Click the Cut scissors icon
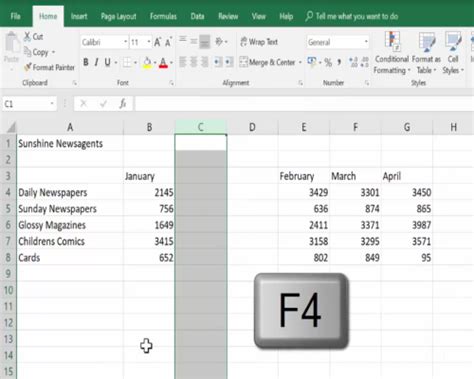Image resolution: width=474 pixels, height=379 pixels. point(27,36)
